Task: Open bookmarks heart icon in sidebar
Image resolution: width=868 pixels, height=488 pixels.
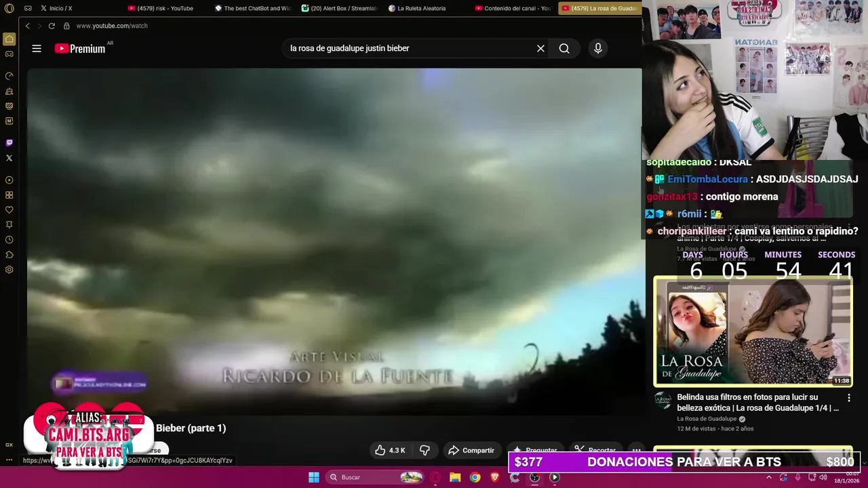Action: 9,210
